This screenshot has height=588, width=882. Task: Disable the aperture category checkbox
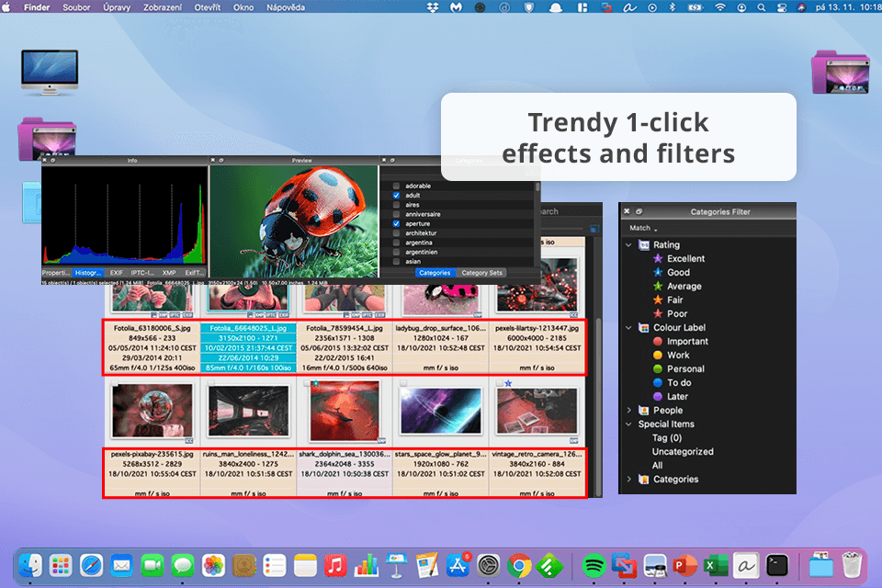click(396, 223)
